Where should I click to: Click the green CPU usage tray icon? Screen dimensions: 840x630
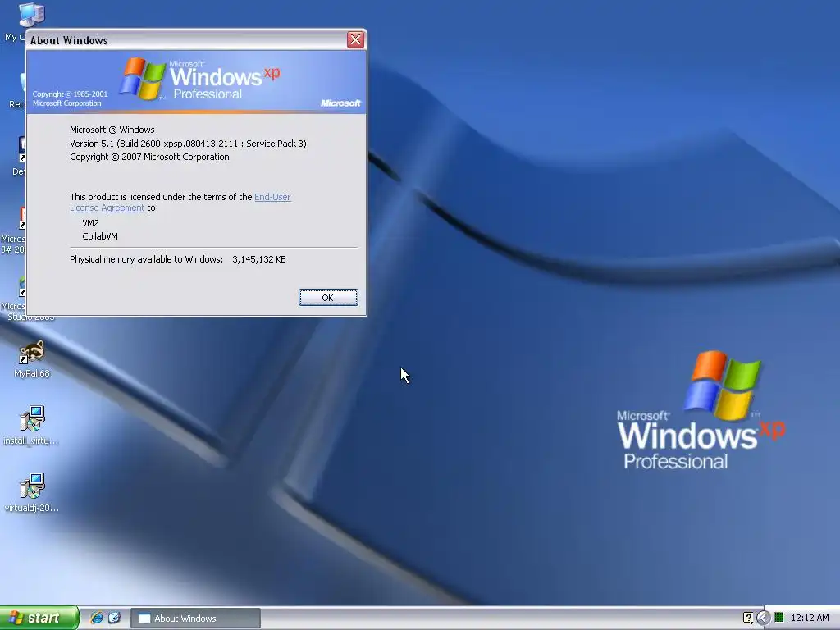[779, 618]
